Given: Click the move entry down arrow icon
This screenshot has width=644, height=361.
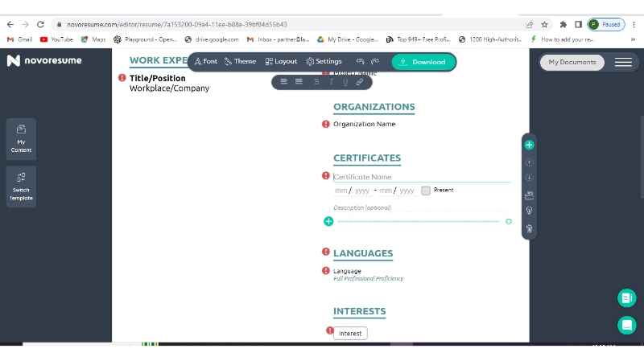Looking at the screenshot, I should [529, 178].
